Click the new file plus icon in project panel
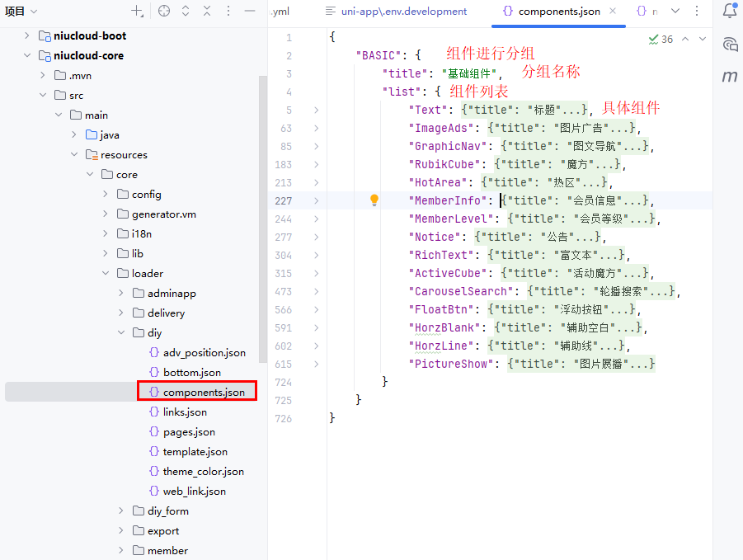The image size is (743, 560). [137, 11]
